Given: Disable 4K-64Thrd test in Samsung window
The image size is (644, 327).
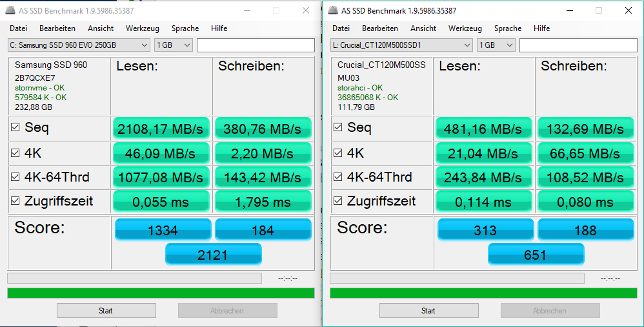Looking at the screenshot, I should pyautogui.click(x=15, y=177).
